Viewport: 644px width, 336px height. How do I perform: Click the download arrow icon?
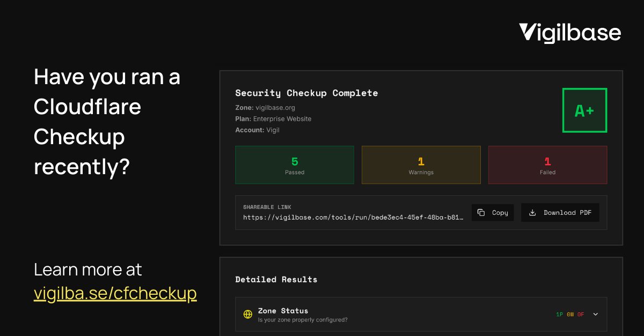532,213
